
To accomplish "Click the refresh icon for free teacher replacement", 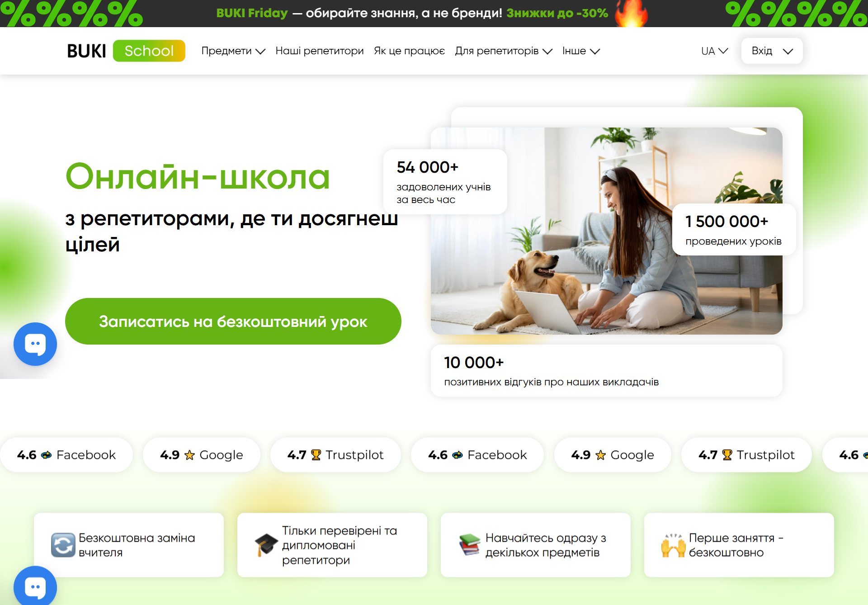I will click(63, 545).
